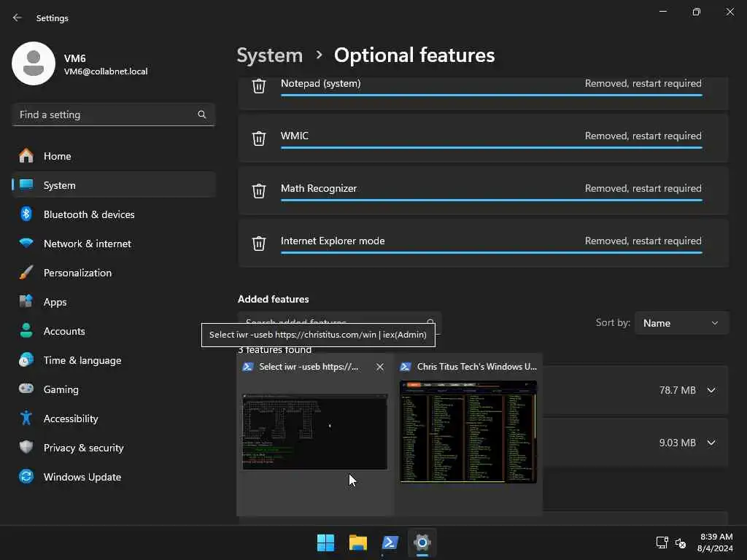Click the Notepad (system) progress bar
The width and height of the screenshot is (747, 560).
tap(492, 96)
